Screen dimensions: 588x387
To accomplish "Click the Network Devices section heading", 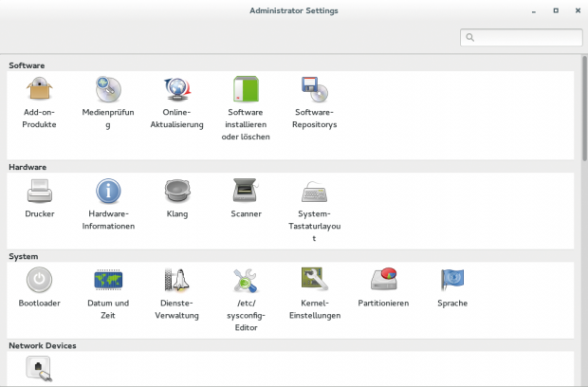I will pyautogui.click(x=43, y=345).
